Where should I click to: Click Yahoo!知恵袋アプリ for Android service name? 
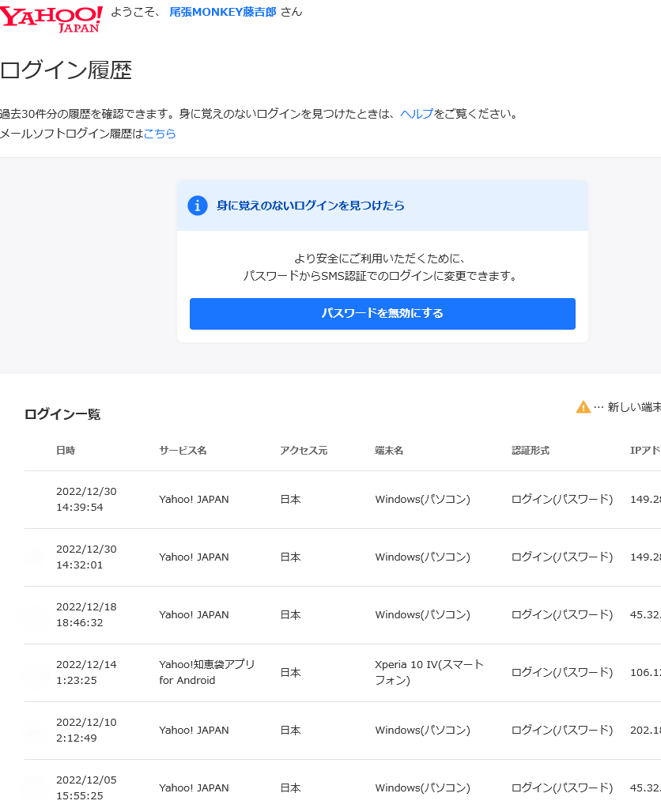[x=206, y=672]
